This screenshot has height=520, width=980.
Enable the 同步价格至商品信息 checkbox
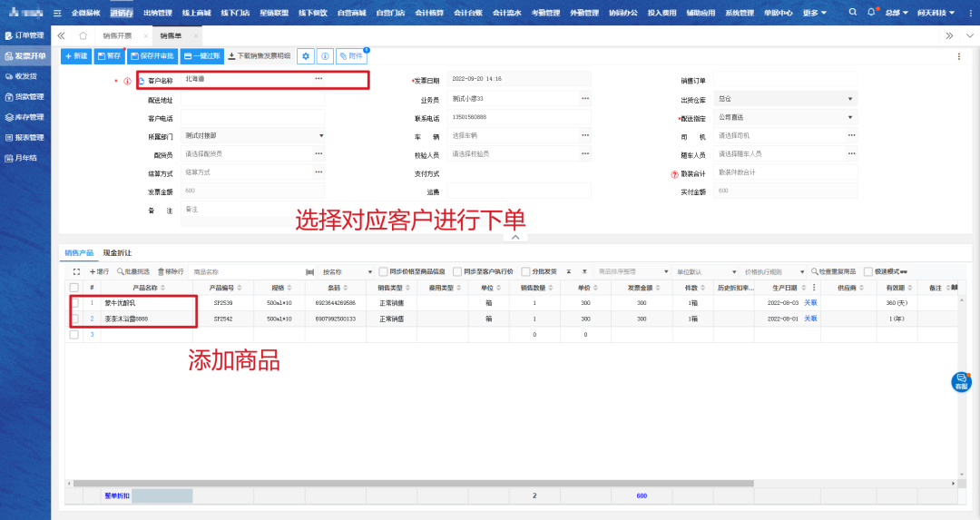click(383, 271)
